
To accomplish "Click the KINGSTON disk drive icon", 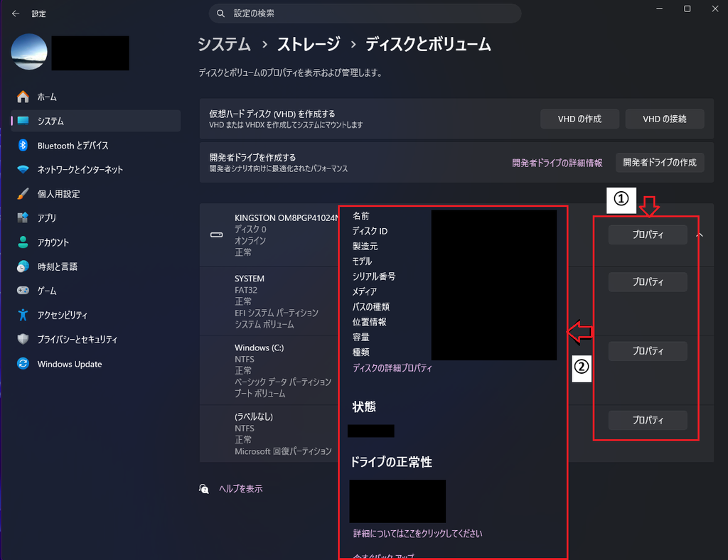I will tap(216, 235).
